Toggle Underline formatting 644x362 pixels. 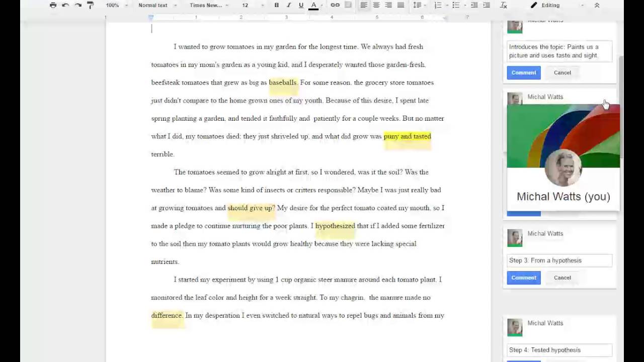301,5
